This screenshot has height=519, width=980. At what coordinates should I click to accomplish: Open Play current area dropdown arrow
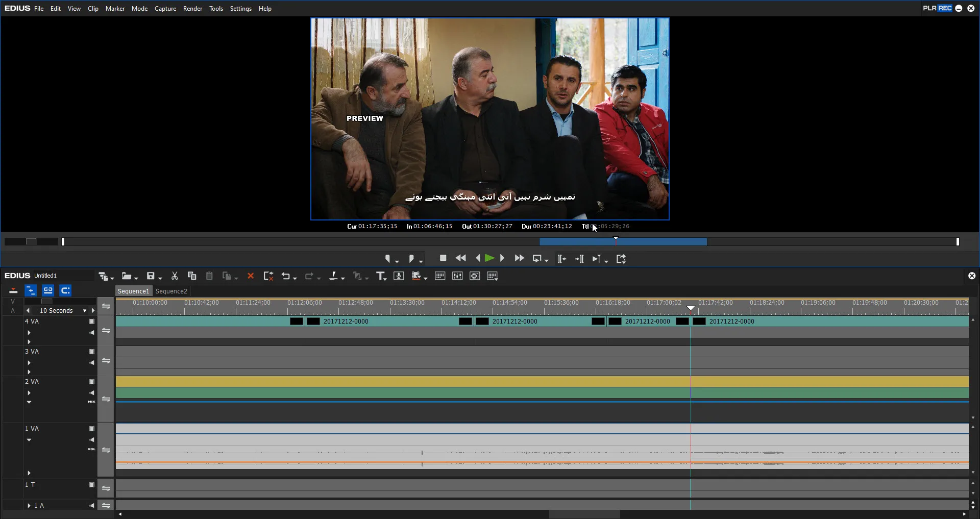coord(606,261)
